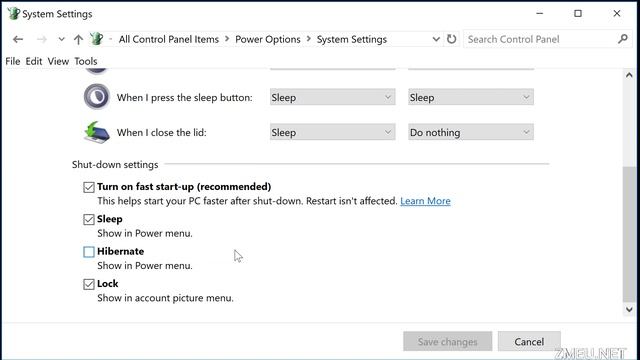Image resolution: width=640 pixels, height=360 pixels.
Task: Click the Forward navigation arrow
Action: tap(42, 40)
